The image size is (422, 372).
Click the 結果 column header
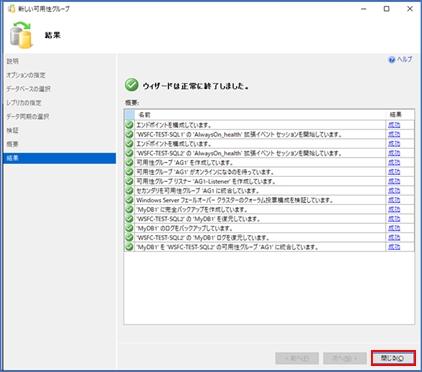tap(400, 115)
